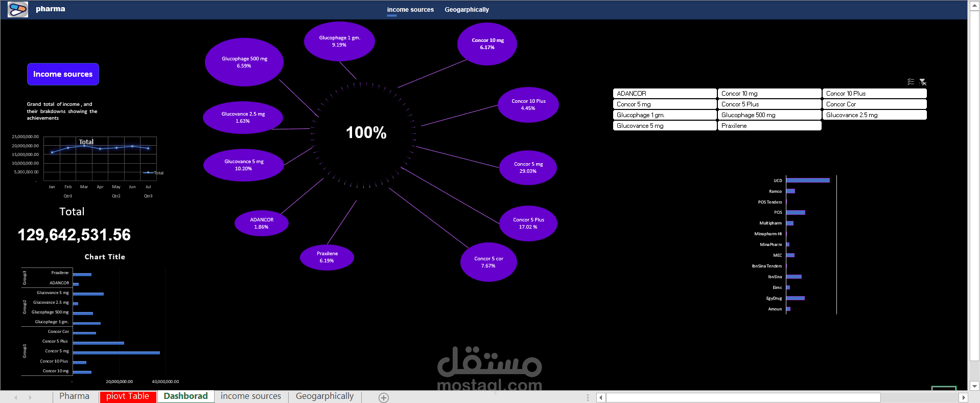Viewport: 980px width, 403px height.
Task: Open the income sources sheet tab
Action: tap(251, 396)
